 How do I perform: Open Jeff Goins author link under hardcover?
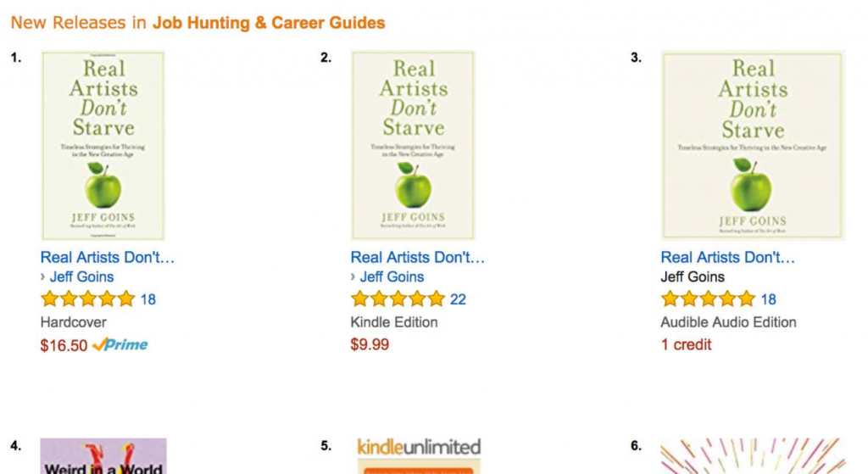82,277
